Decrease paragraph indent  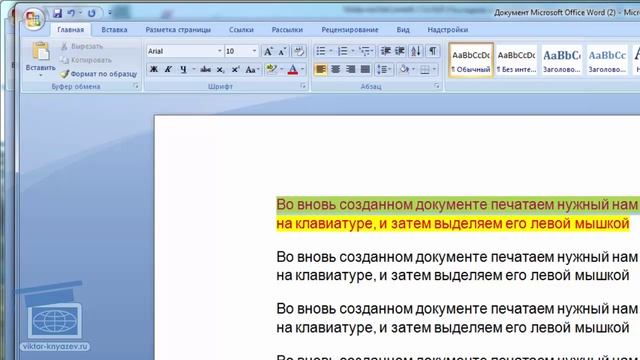point(385,51)
